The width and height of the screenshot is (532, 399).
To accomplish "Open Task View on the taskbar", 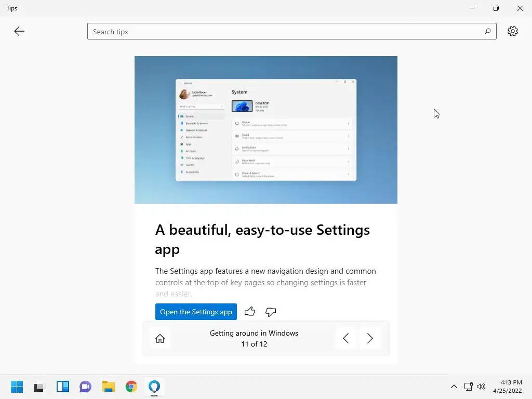I will tap(39, 387).
